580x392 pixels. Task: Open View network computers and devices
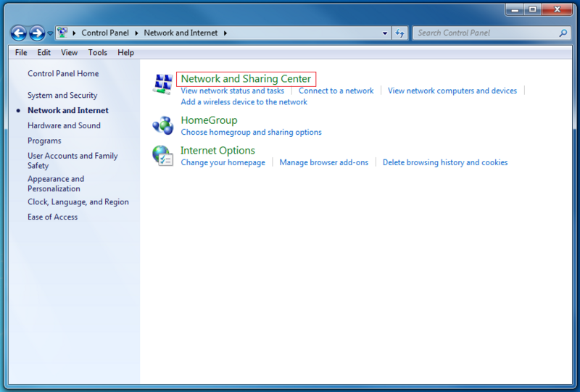tap(452, 91)
